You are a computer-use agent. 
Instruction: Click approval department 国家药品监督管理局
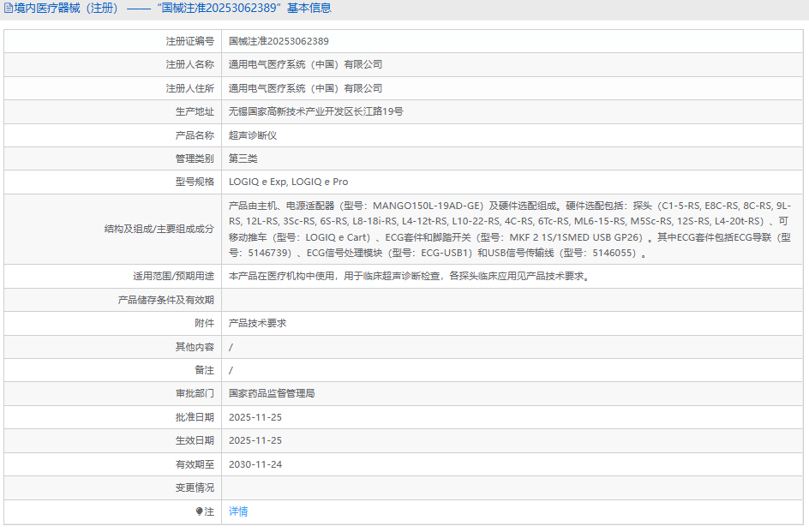pyautogui.click(x=272, y=393)
